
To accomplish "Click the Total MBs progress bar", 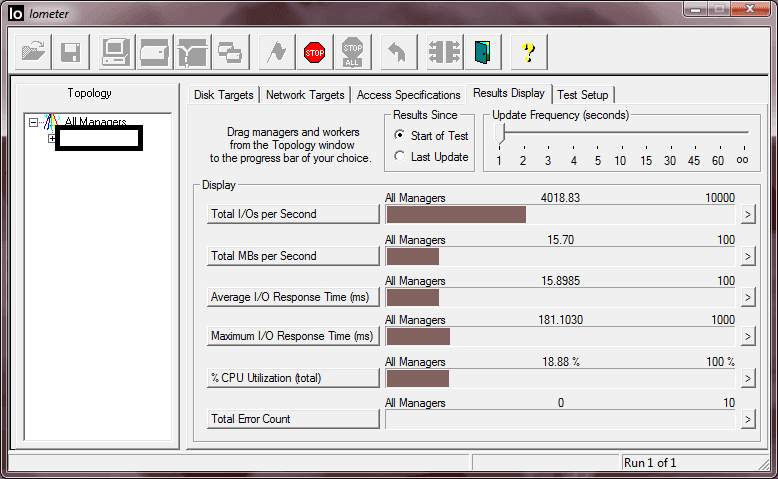I will click(x=560, y=256).
